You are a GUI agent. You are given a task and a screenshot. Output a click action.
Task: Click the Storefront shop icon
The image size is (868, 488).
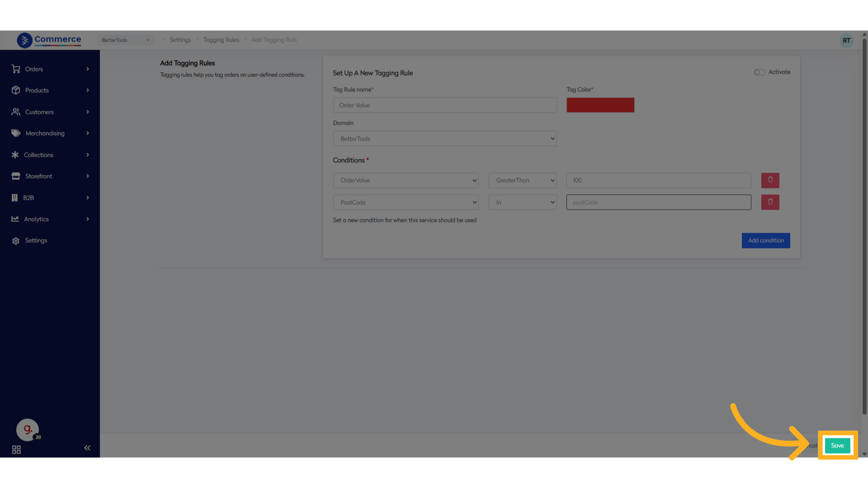click(x=16, y=176)
